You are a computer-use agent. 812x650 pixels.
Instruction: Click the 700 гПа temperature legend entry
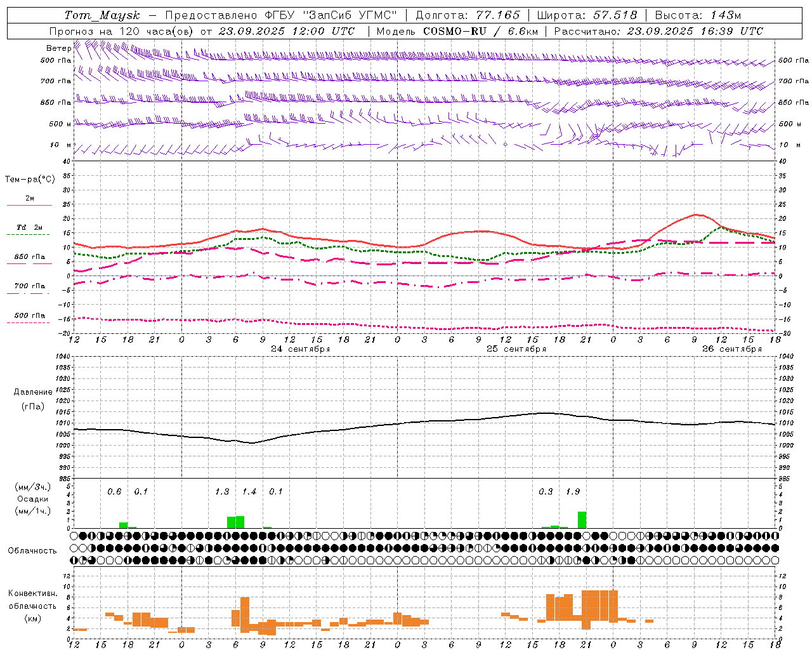click(x=29, y=286)
